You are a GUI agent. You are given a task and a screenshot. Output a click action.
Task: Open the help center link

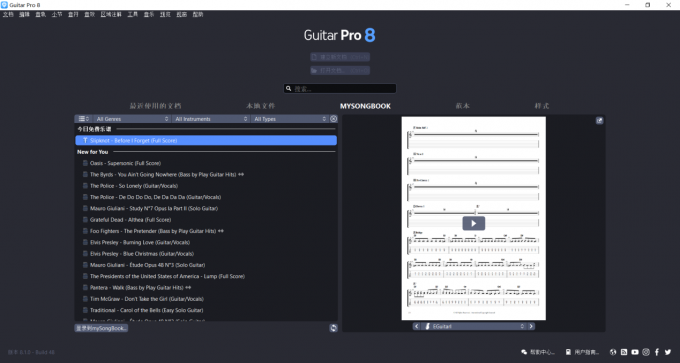(x=538, y=352)
